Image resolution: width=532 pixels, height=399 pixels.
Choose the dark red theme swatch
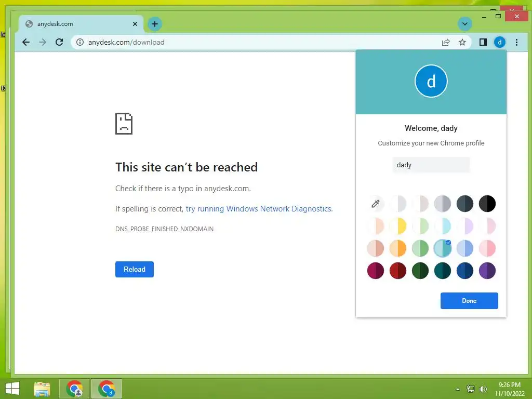coord(397,271)
